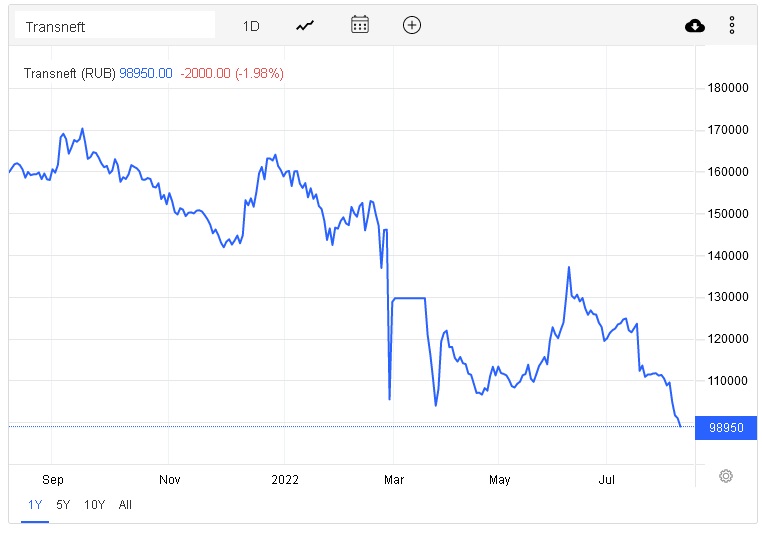Show the All time range

click(x=125, y=505)
